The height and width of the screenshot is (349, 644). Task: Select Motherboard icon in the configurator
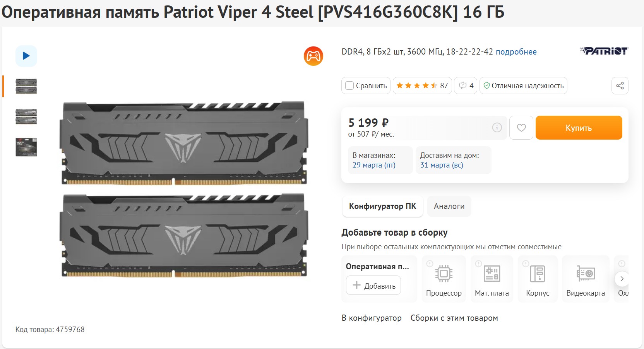click(492, 274)
